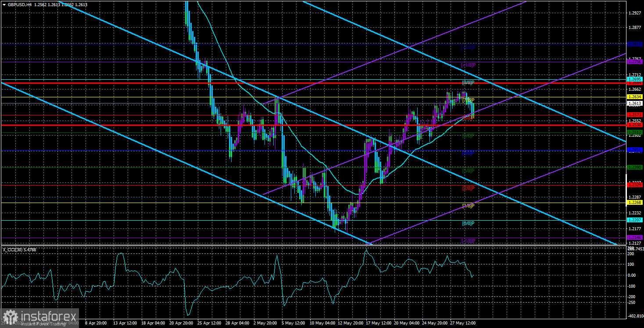Click the blue 1.2451 price tag
The image size is (644, 328).
635,150
